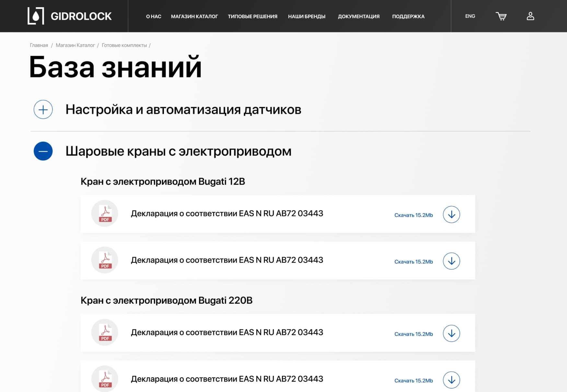
Task: Go to Готовые комплекты breadcrumb
Action: coord(124,45)
